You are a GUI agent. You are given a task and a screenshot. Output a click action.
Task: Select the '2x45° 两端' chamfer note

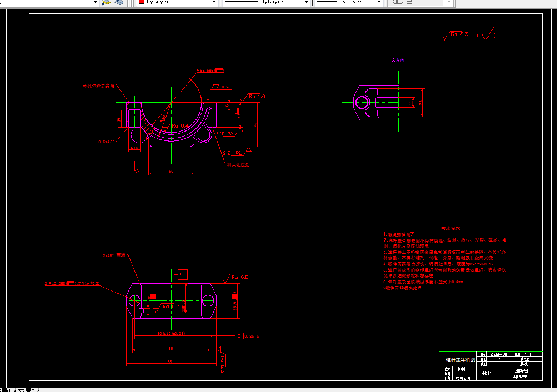[114, 255]
